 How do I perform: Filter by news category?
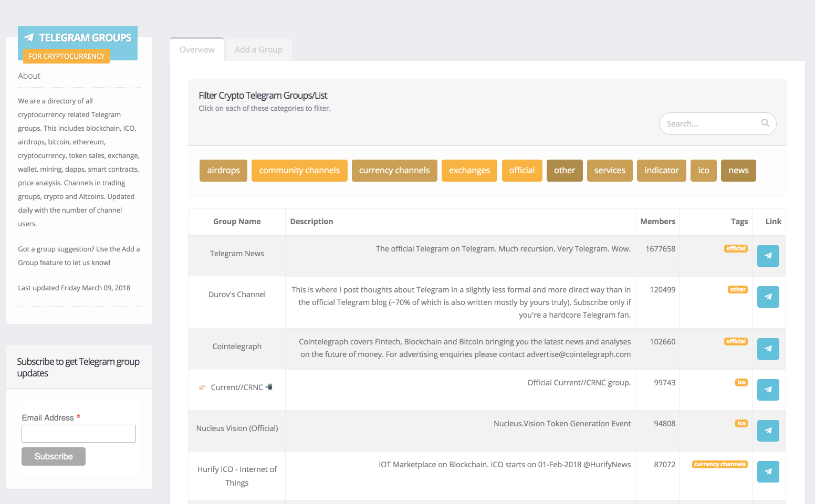click(x=738, y=171)
